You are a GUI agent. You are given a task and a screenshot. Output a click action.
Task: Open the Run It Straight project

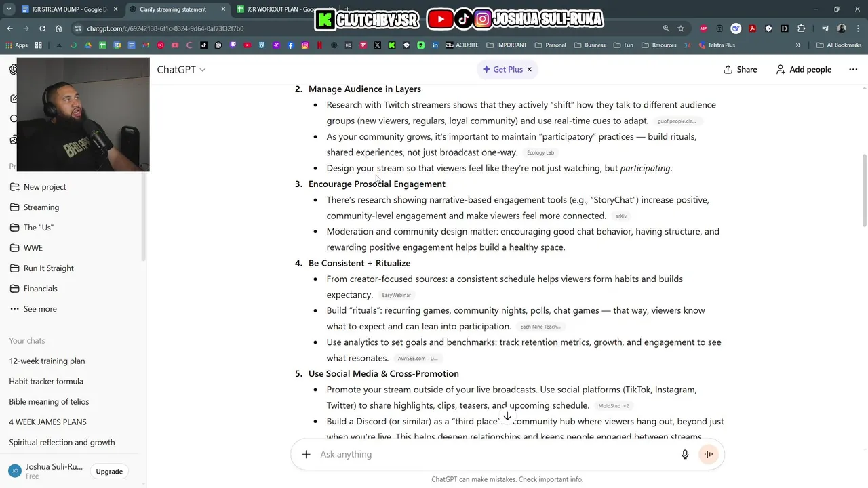point(48,268)
